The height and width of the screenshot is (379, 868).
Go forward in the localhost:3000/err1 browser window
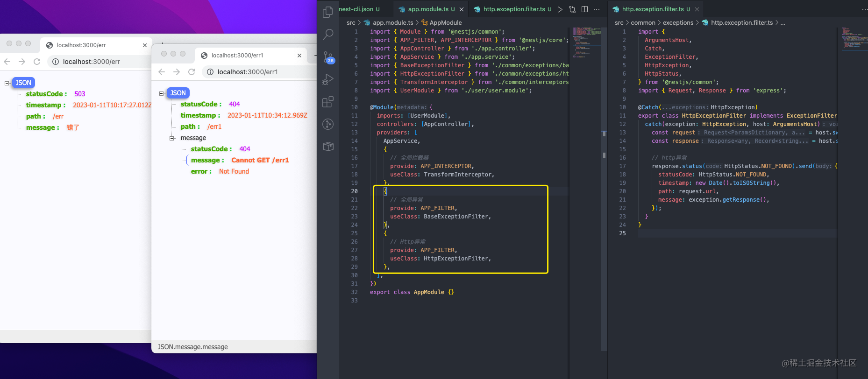(177, 72)
